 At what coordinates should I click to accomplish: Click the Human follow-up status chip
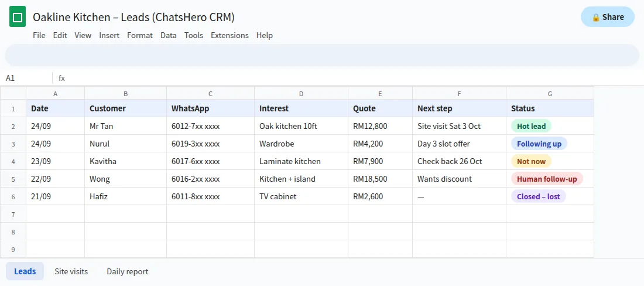547,179
